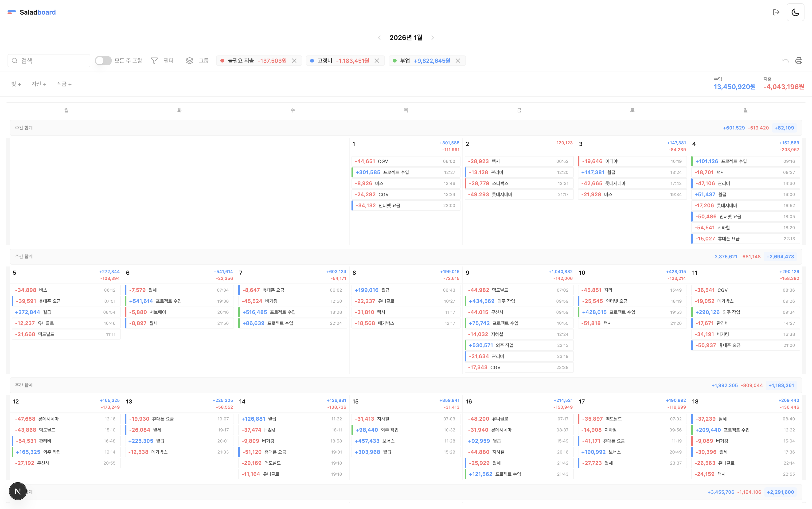Screen dimensions: 812x509
Task: Open the -19,646 이디야 entry
Action: click(632, 161)
